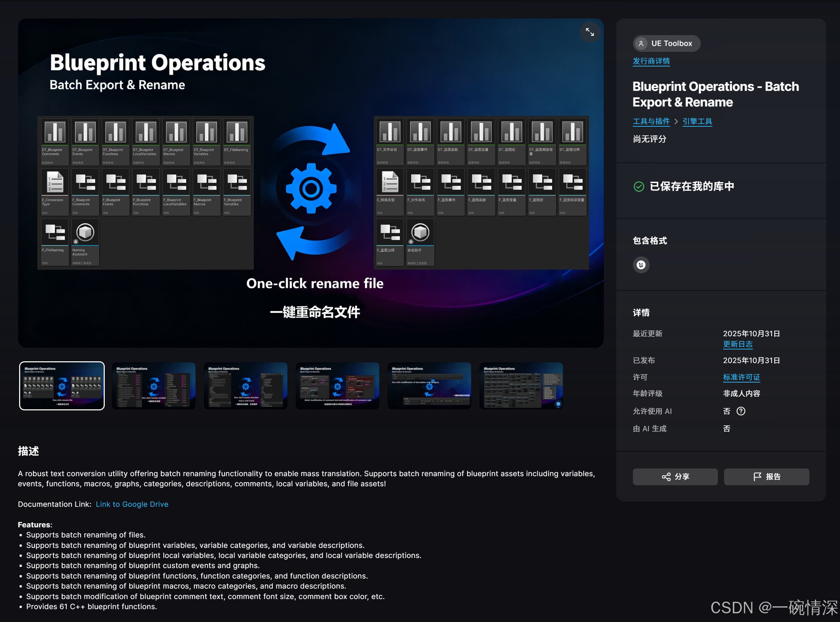
Task: Select the second rename variable thumbnail
Action: 153,386
